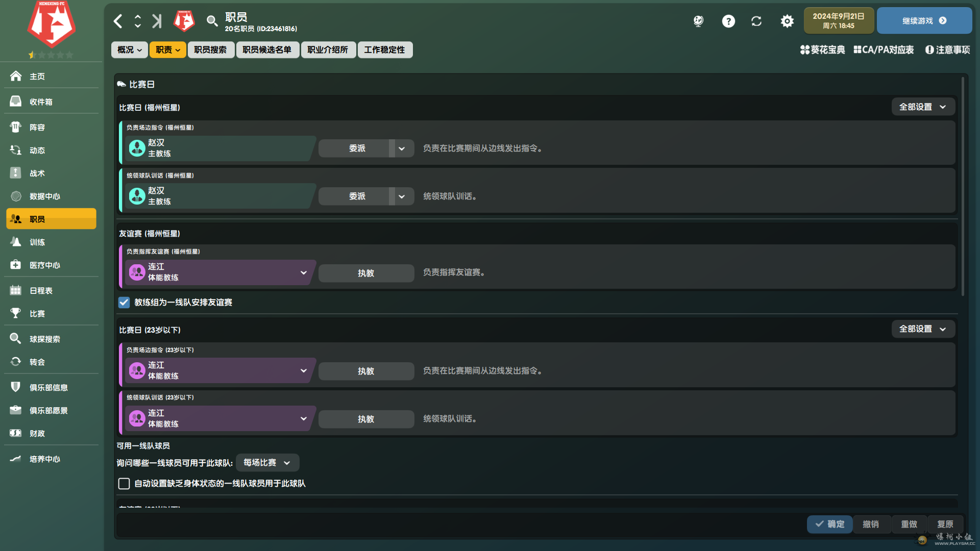Open 收件箱 inbox in sidebar
Screen dimensions: 980x551
(x=41, y=102)
